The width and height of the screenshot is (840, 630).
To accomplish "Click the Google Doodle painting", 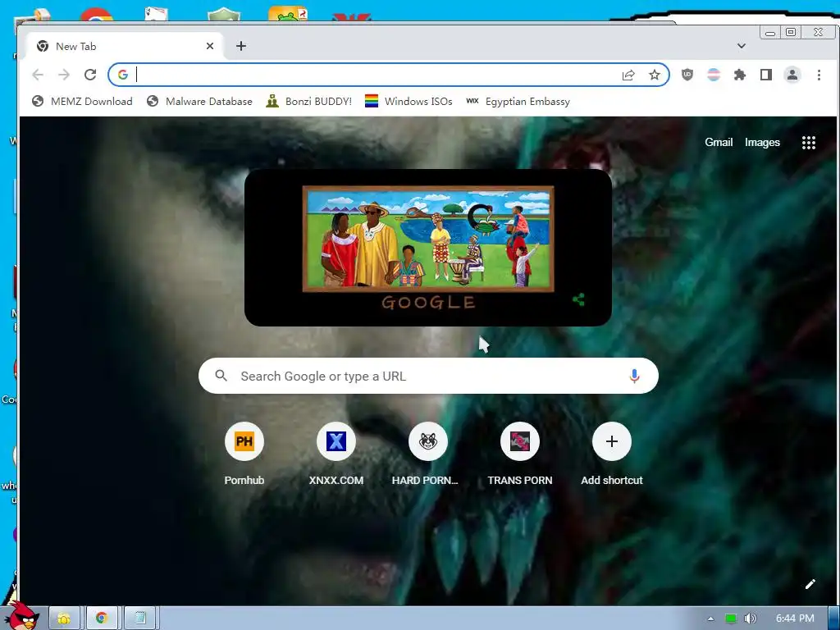I will coord(428,239).
